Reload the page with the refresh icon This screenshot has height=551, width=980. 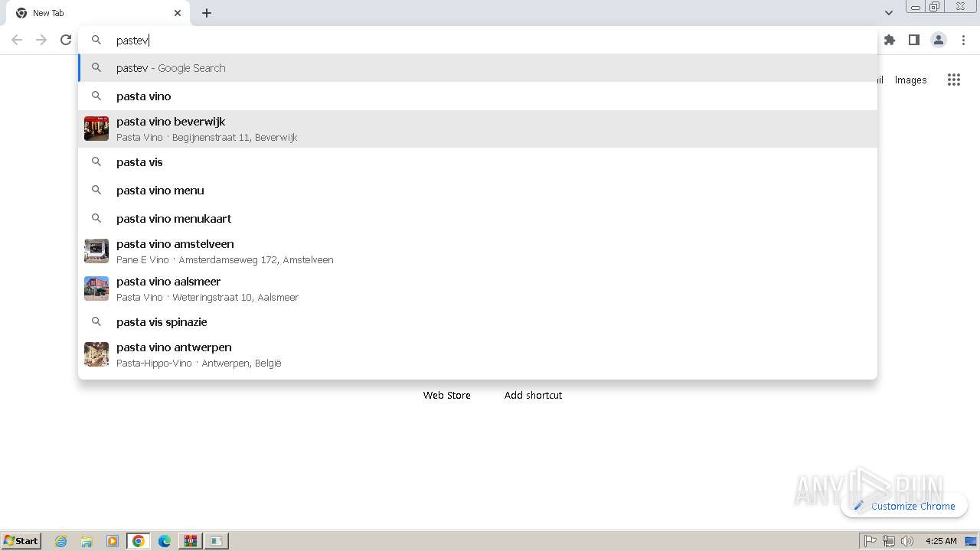tap(66, 40)
